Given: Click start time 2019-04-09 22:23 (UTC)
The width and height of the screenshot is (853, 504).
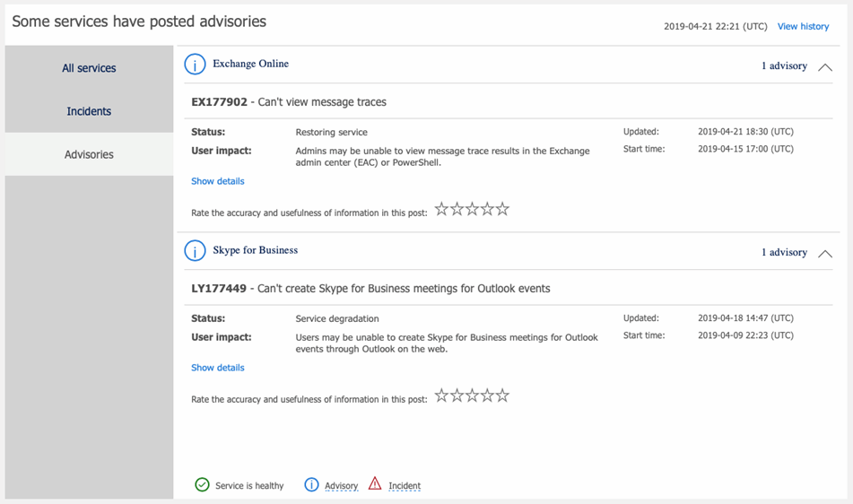Looking at the screenshot, I should coord(746,335).
